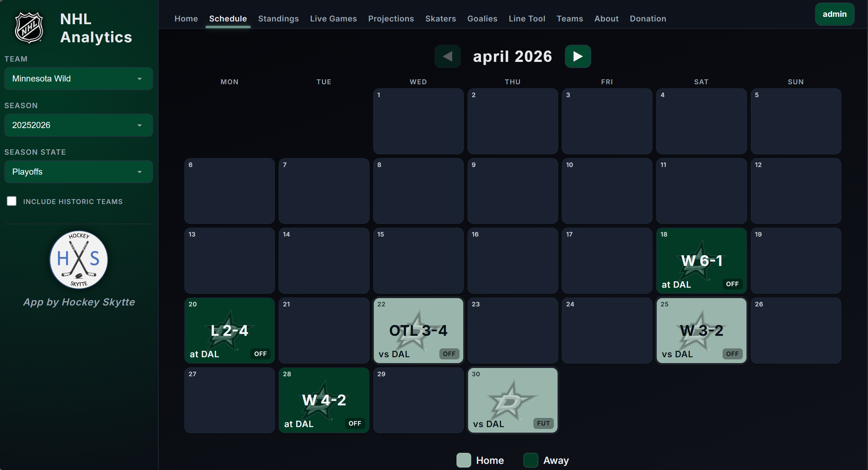Select the April 27 day cell

[x=229, y=400]
